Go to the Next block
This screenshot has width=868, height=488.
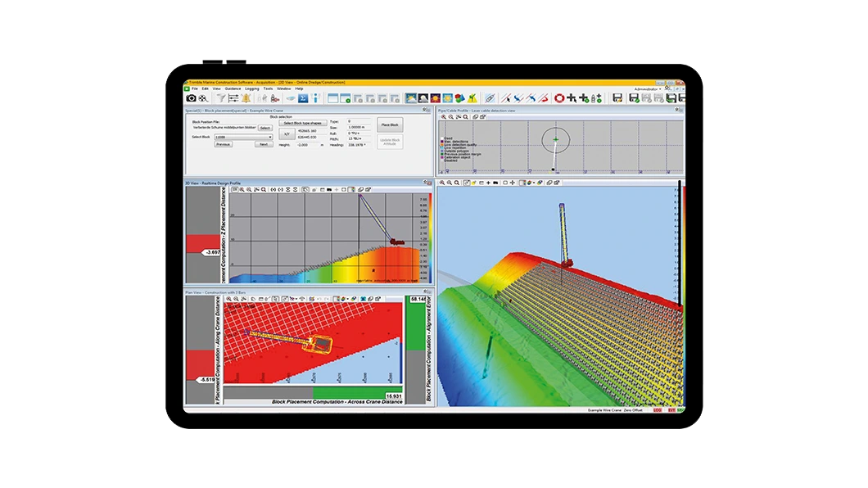pos(264,144)
